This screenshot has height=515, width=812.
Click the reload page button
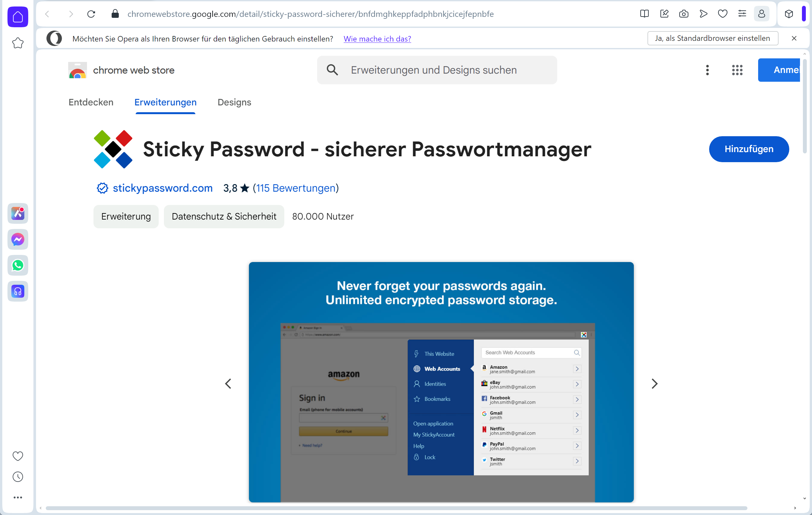pyautogui.click(x=91, y=14)
